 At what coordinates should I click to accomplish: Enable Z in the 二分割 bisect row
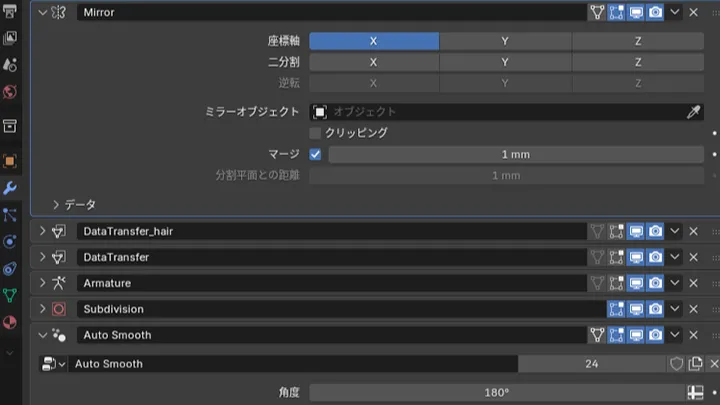638,62
